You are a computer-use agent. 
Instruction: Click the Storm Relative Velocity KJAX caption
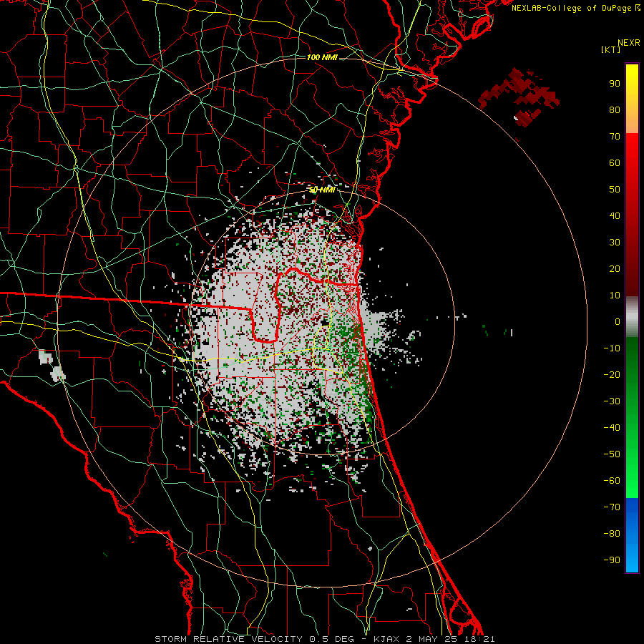(324, 639)
